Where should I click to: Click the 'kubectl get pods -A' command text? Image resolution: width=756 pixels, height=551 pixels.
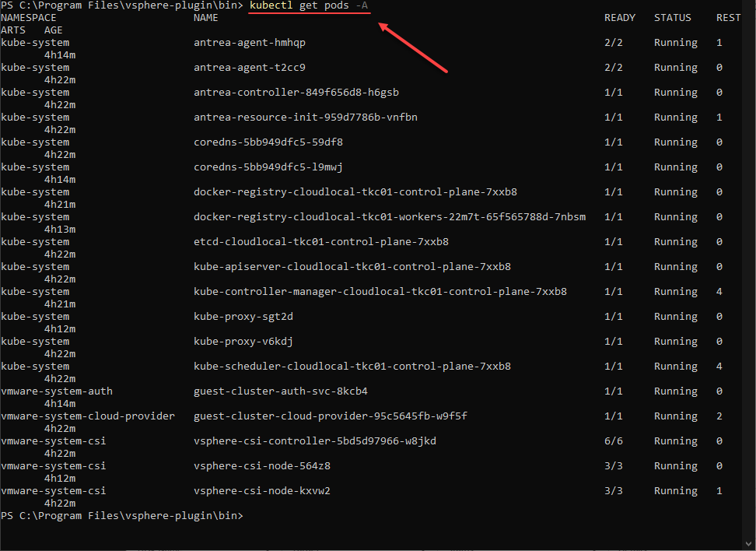point(309,5)
